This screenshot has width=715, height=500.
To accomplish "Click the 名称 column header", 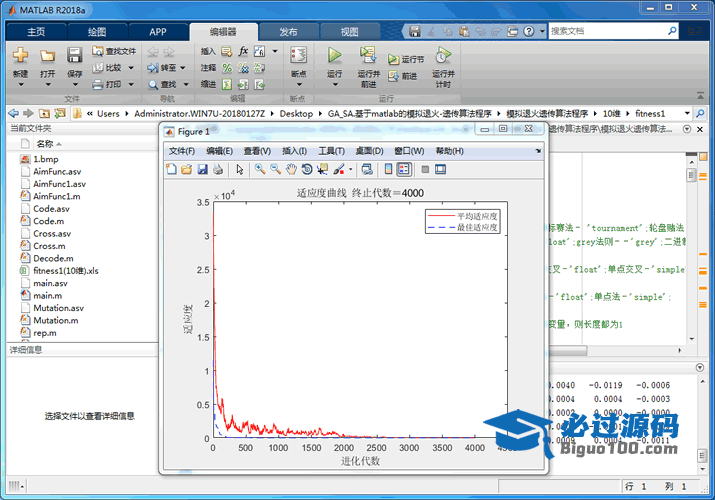I will 45,144.
